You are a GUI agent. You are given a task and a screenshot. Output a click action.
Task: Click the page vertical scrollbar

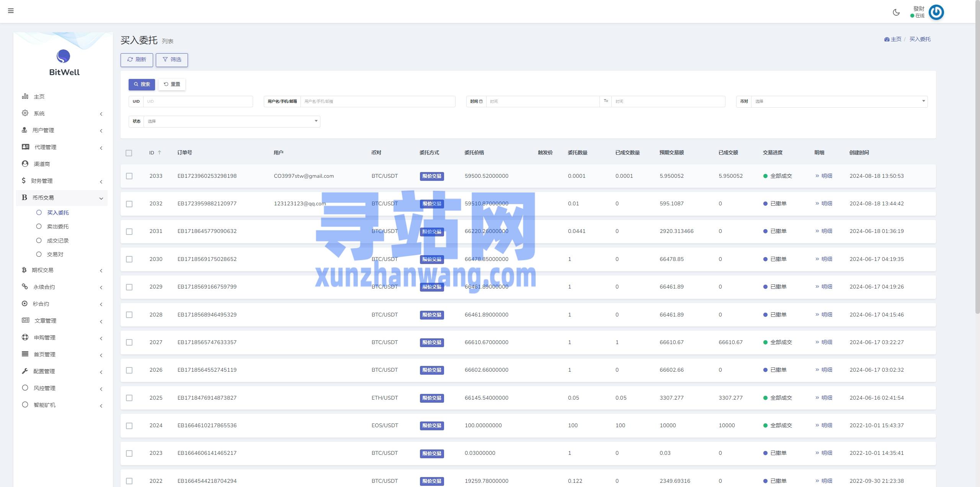[977, 157]
